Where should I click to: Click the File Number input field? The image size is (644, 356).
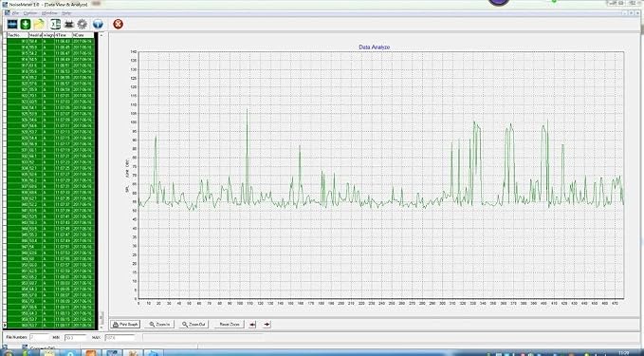tap(40, 337)
